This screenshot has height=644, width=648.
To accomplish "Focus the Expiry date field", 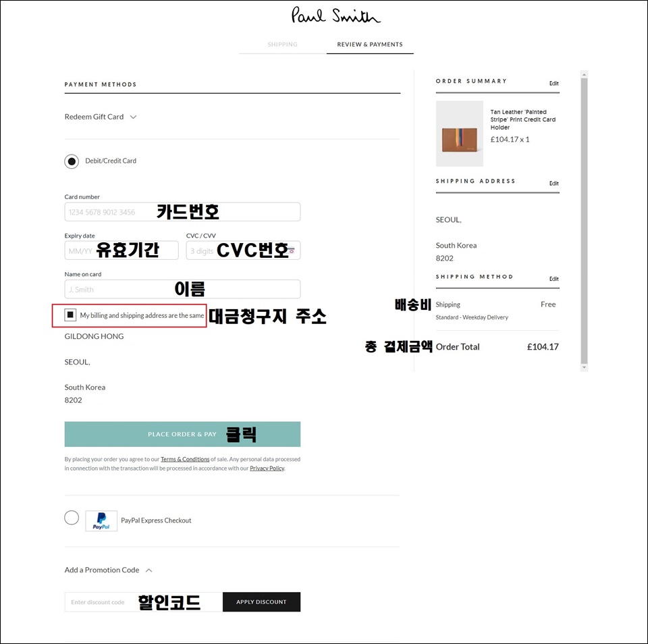I will (x=122, y=250).
